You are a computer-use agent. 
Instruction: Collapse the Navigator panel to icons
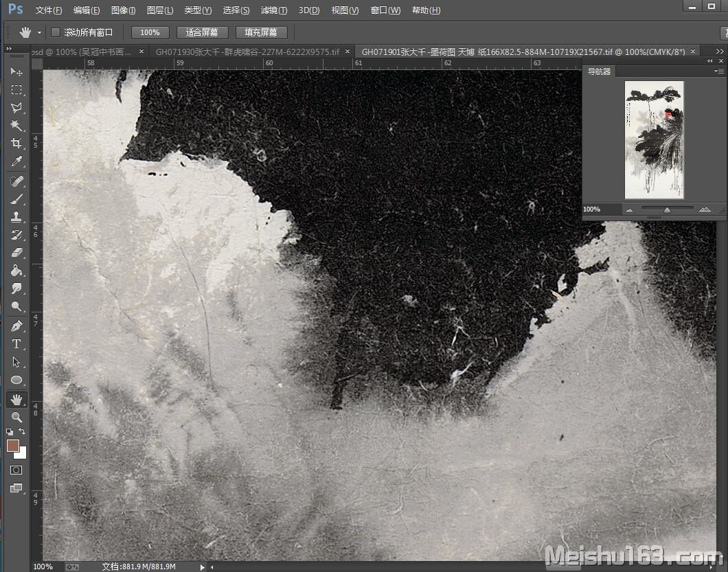coord(709,61)
